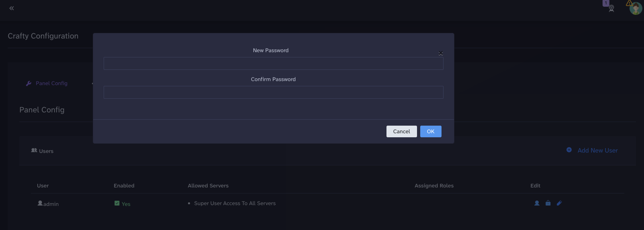
Task: Click the green Yes text for admin
Action: point(126,204)
